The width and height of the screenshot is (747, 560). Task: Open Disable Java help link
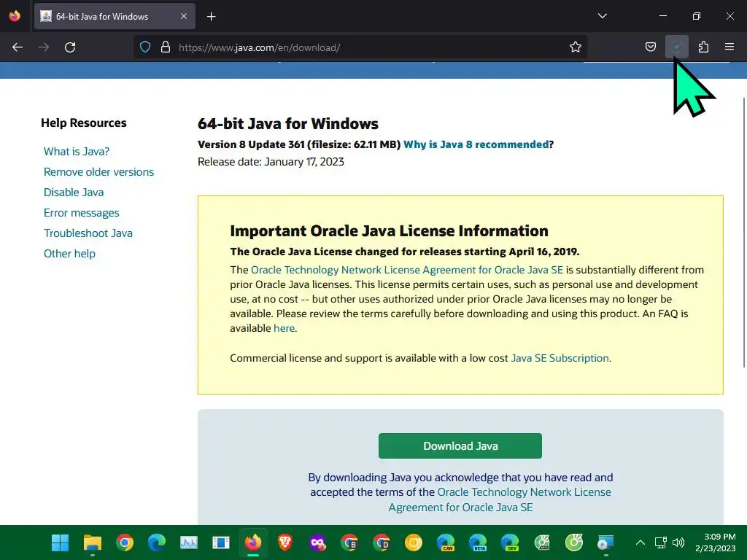74,192
